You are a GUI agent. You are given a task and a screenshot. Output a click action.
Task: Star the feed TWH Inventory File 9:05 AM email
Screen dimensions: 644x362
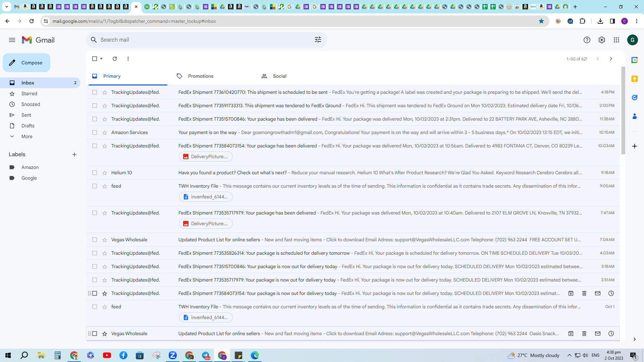click(x=105, y=186)
